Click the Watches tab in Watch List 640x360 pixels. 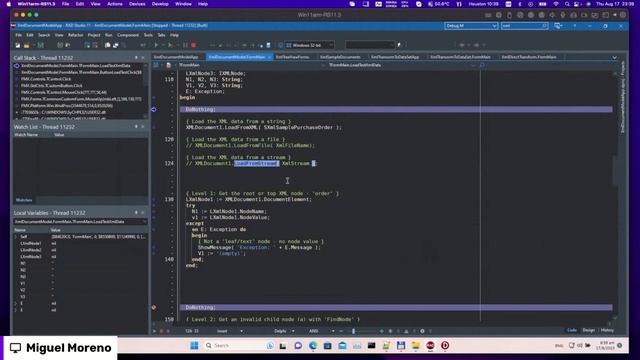click(x=24, y=200)
